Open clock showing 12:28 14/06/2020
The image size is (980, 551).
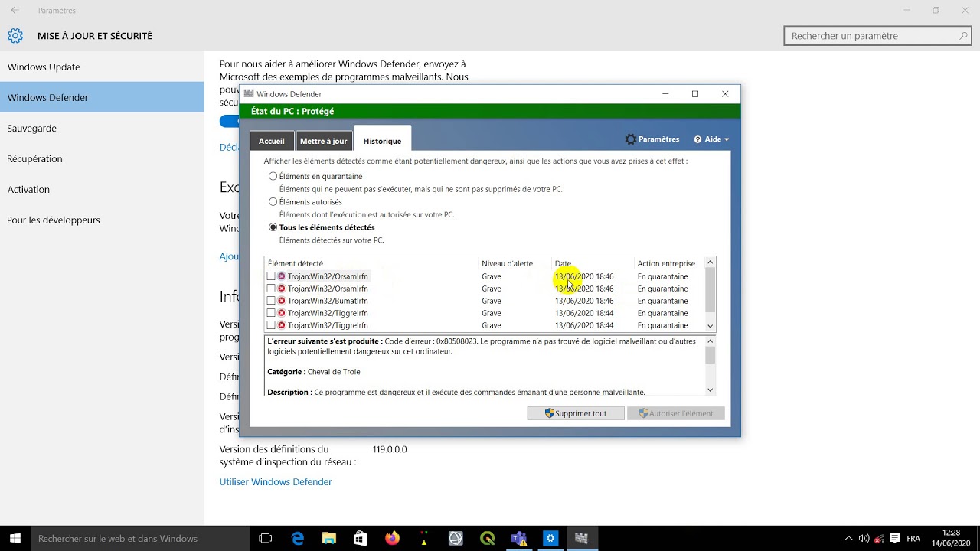tap(951, 539)
